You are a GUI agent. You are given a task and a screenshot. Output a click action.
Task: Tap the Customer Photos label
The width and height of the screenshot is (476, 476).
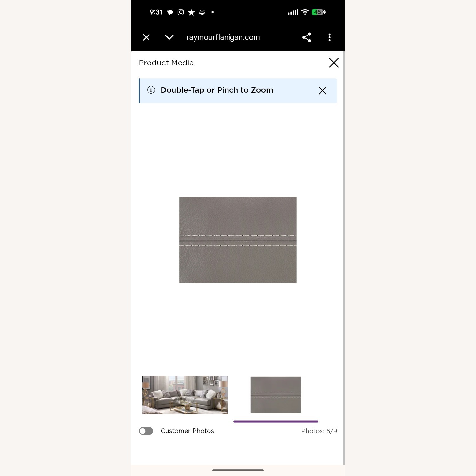pyautogui.click(x=187, y=431)
